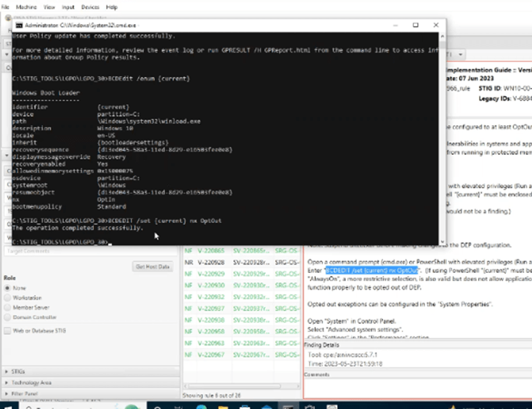532x409 pixels.
Task: Click the Get Host Data button
Action: pos(151,266)
